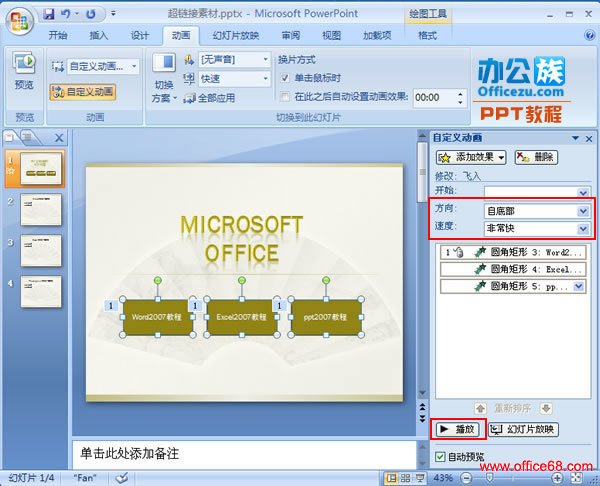Click 全部应用 apply to all
This screenshot has height=486, width=600.
click(209, 98)
